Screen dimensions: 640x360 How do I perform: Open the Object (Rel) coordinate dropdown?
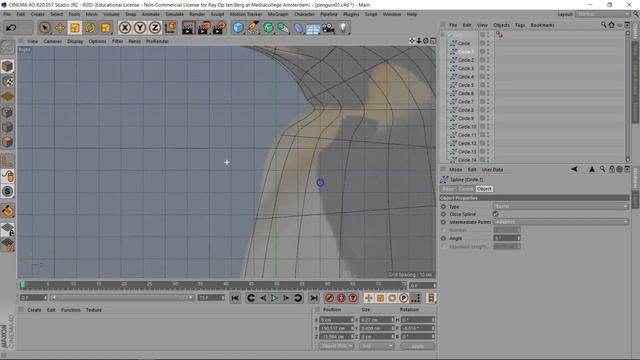pos(336,346)
